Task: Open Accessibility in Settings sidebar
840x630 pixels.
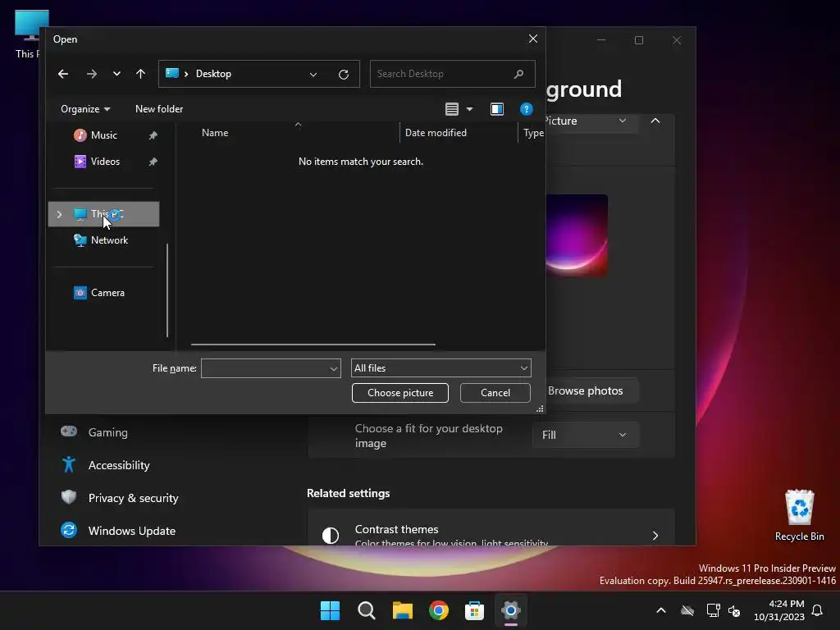Action: [119, 465]
